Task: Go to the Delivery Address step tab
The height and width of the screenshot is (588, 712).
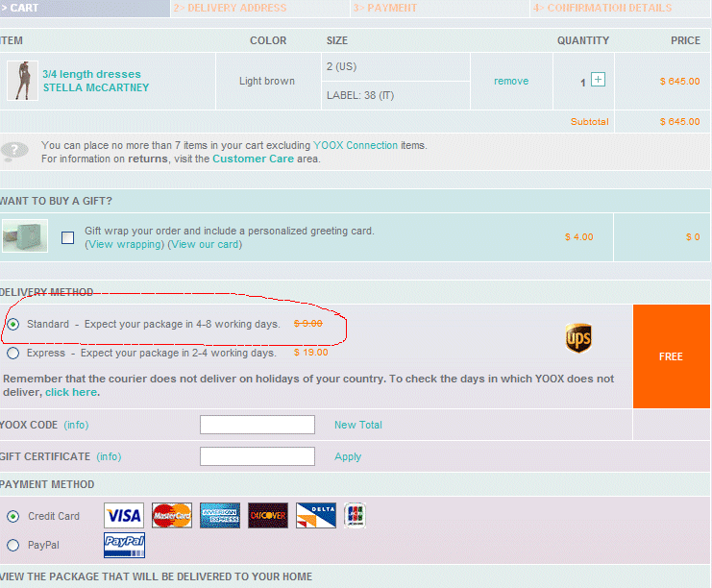Action: point(260,9)
